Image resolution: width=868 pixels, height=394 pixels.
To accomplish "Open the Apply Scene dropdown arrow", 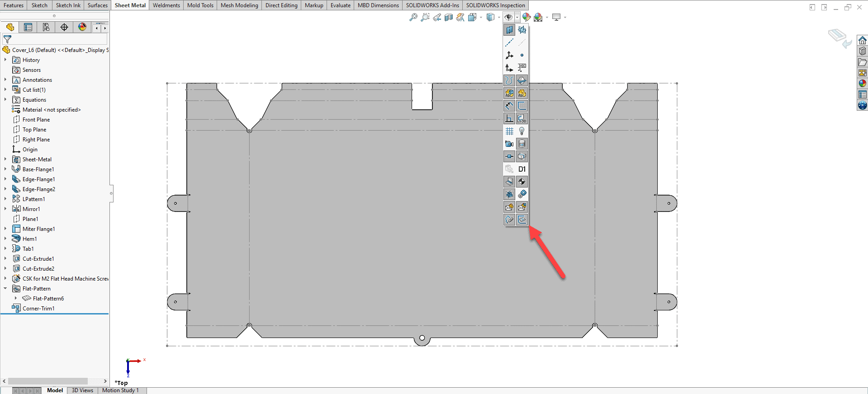I will click(547, 17).
